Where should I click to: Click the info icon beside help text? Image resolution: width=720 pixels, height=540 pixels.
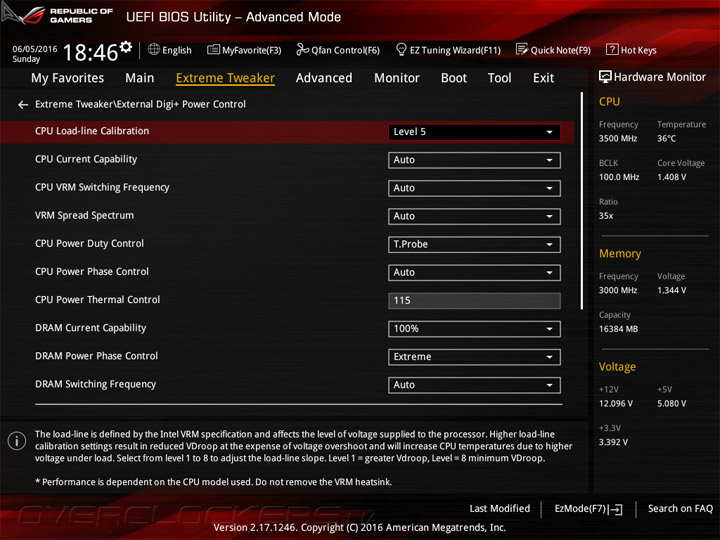17,441
